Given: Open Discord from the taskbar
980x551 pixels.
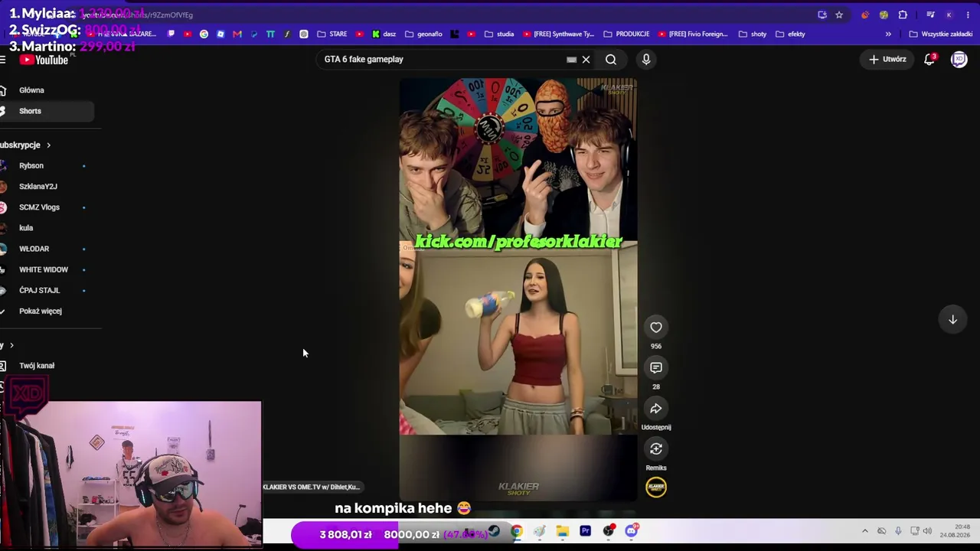Looking at the screenshot, I should click(x=632, y=531).
